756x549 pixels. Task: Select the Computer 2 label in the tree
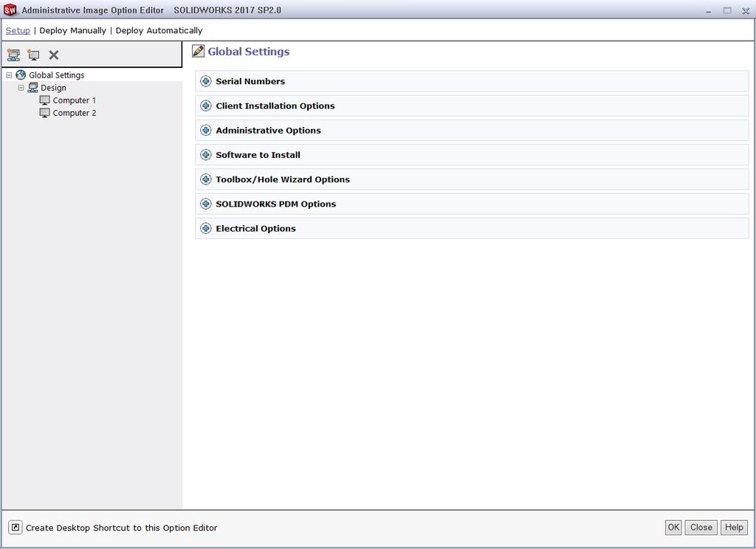[x=75, y=113]
